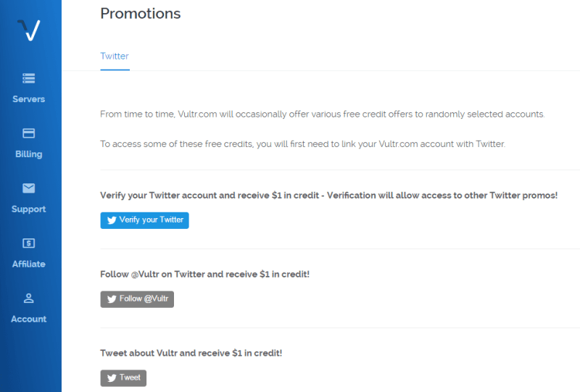The image size is (580, 392).
Task: Switch to the Twitter tab
Action: click(x=115, y=56)
